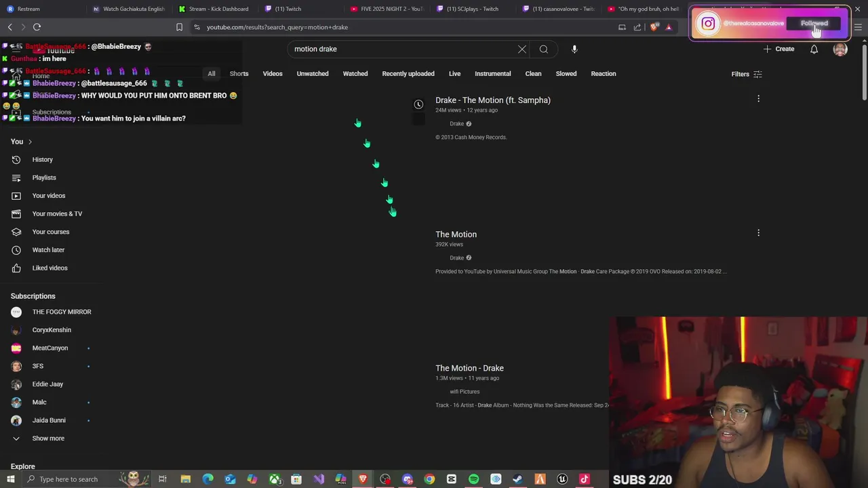Launch Unreal Engine from the taskbar
Image resolution: width=868 pixels, height=488 pixels.
(x=562, y=479)
